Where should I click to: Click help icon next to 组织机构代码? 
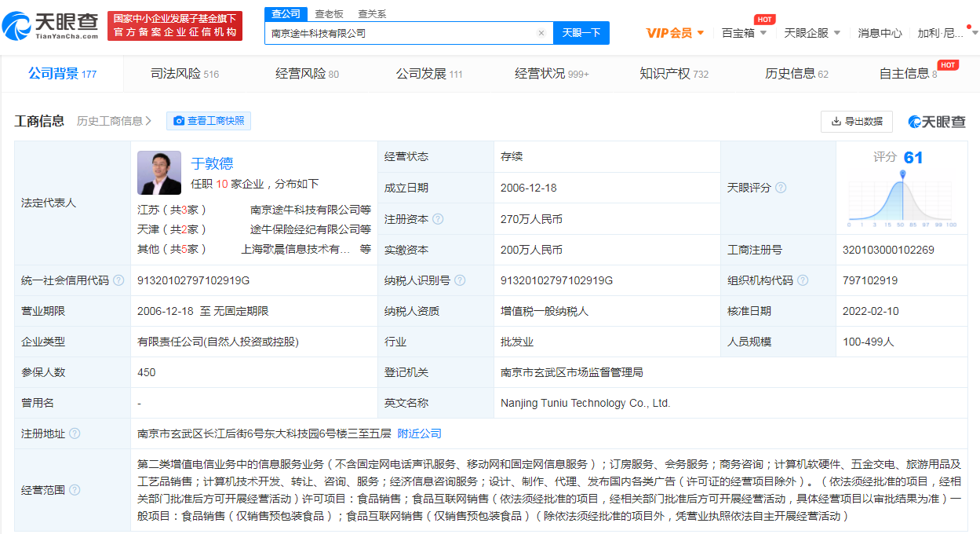click(803, 280)
